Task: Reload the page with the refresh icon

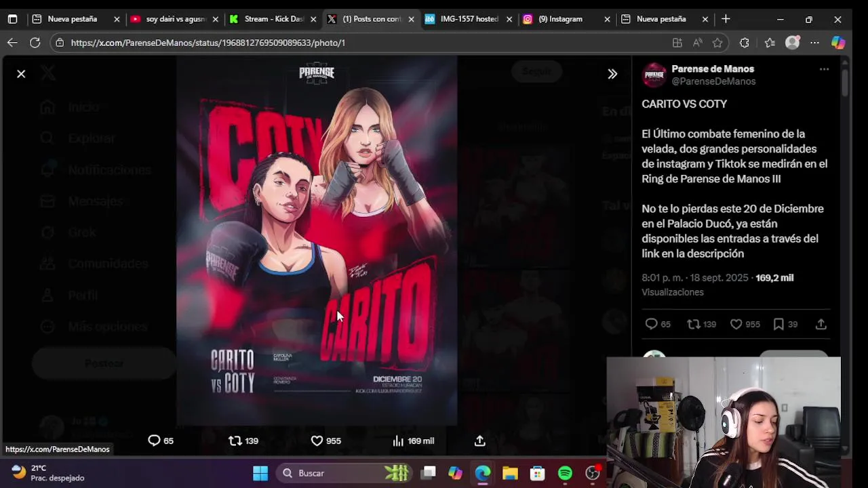Action: click(x=35, y=43)
